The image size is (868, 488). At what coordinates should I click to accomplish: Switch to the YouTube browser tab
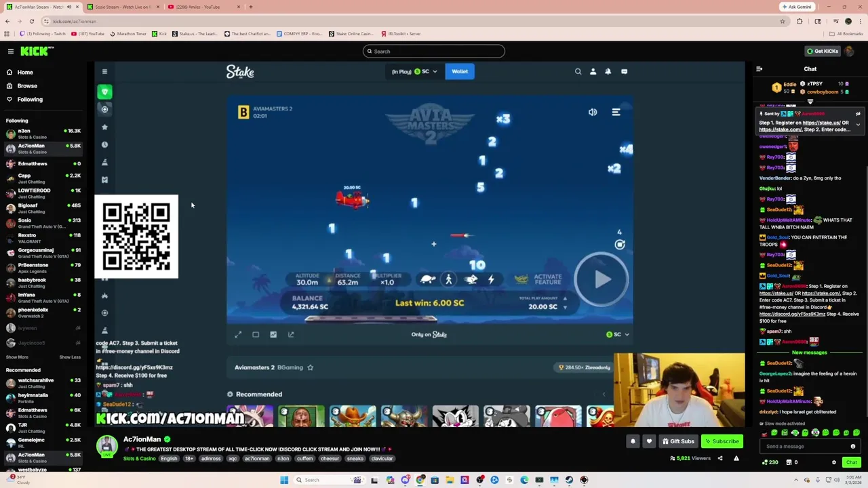pyautogui.click(x=203, y=7)
